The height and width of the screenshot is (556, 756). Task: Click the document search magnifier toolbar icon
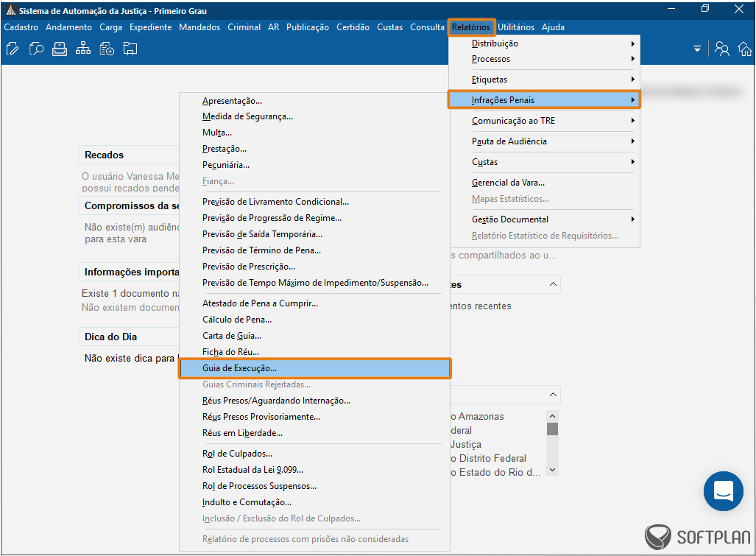coord(36,49)
